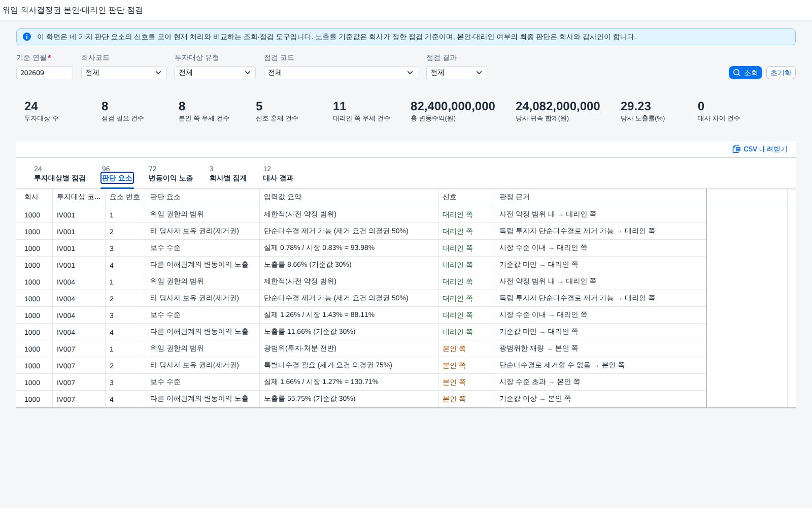The height and width of the screenshot is (508, 812).
Task: Expand the 투자대상 유형 dropdown
Action: (x=215, y=73)
